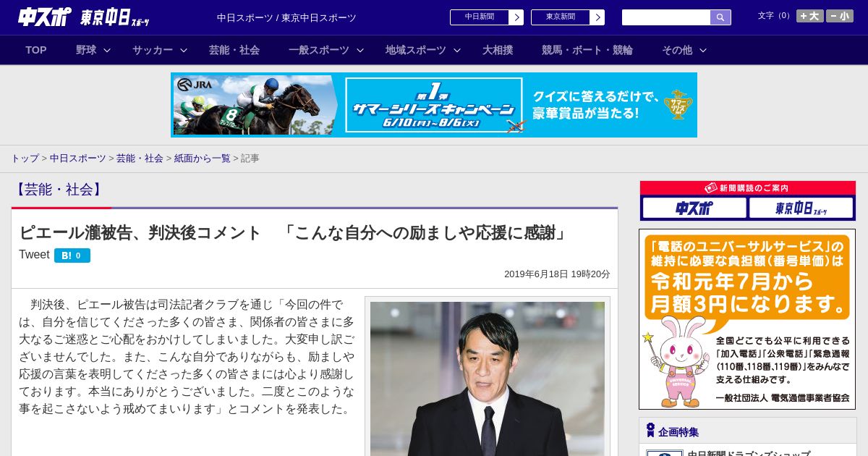Go to TOP in navigation bar
This screenshot has width=868, height=456.
point(36,50)
